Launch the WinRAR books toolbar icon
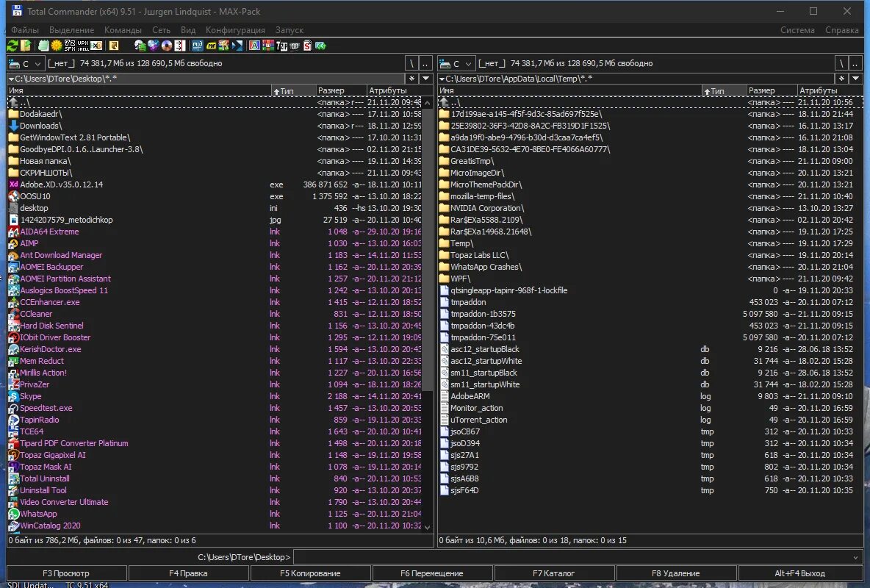This screenshot has height=588, width=870. [x=268, y=46]
